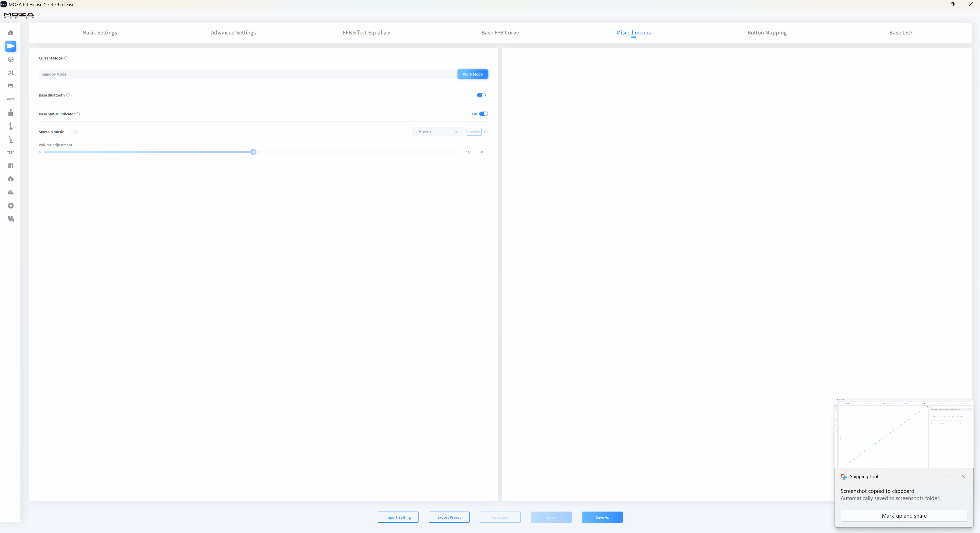
Task: Open the Base FFB Curve tab
Action: [500, 33]
